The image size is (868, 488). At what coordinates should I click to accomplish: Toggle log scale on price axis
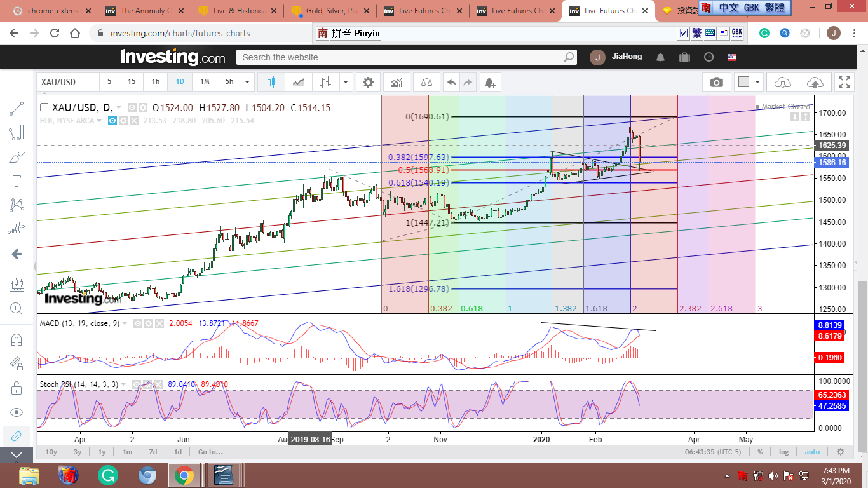783,452
